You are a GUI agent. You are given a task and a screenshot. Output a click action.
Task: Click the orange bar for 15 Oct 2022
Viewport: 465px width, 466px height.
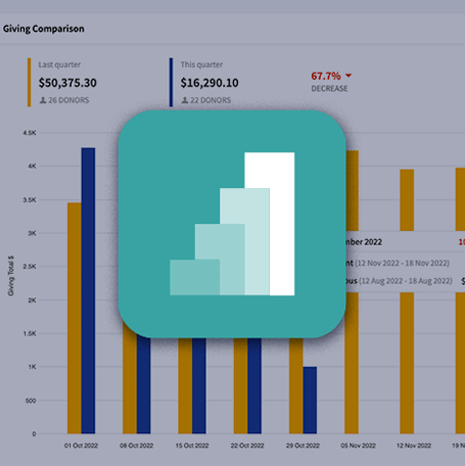tap(185, 386)
